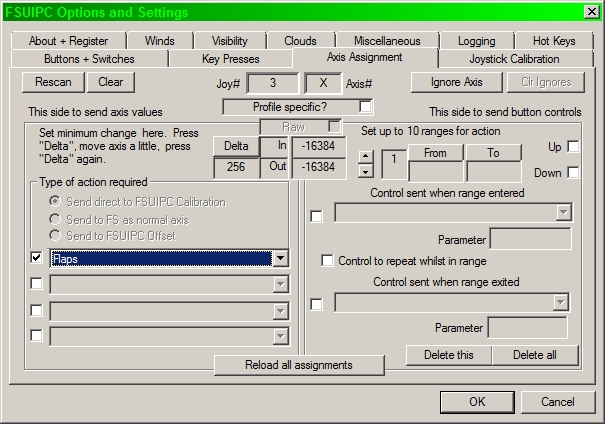
Task: Check Control to repeat whilst in range
Action: click(327, 260)
